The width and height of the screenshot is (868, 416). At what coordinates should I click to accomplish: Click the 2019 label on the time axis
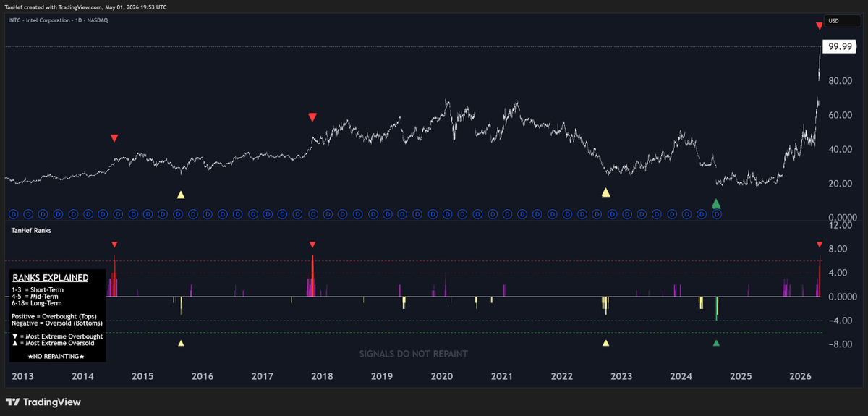click(382, 376)
